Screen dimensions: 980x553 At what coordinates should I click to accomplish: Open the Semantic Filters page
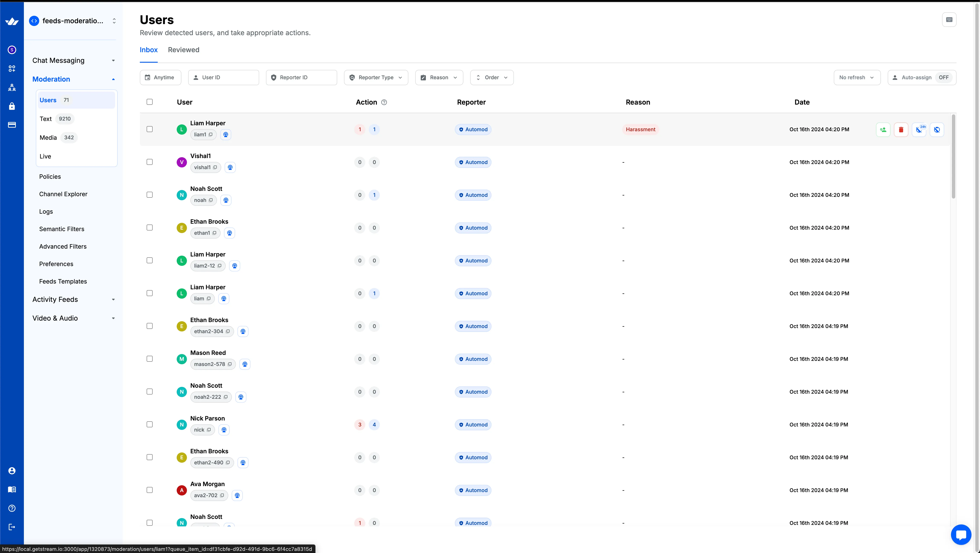pyautogui.click(x=62, y=229)
